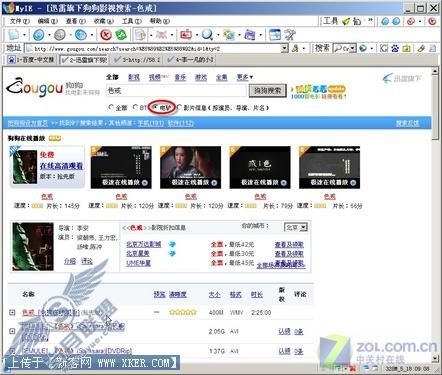Open dropdown arrow next to Back icon
The image size is (442, 375).
(x=49, y=35)
